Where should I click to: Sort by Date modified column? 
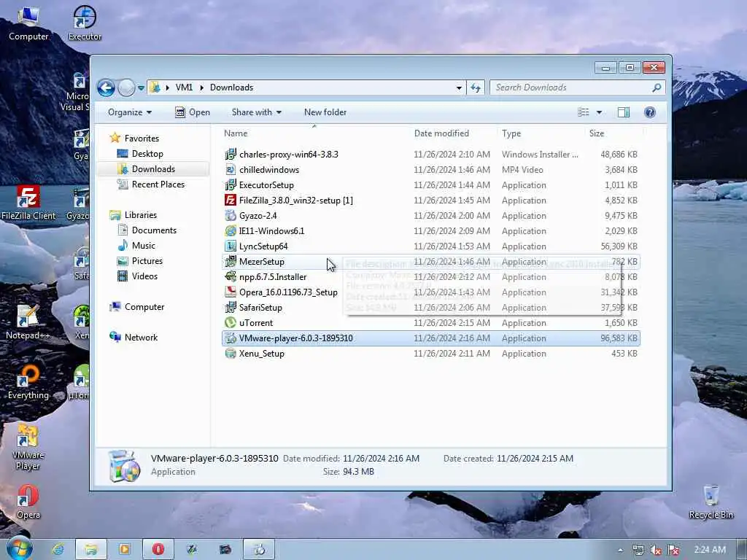(x=441, y=133)
